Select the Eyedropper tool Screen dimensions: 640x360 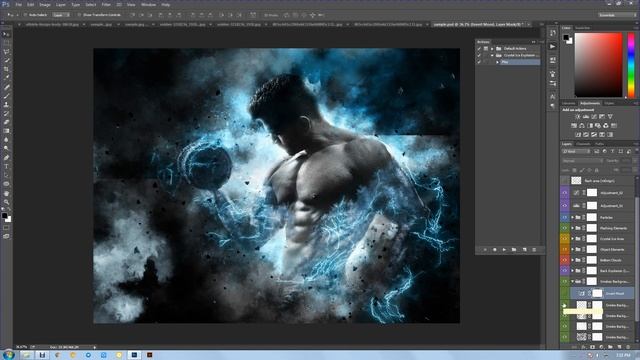[x=6, y=78]
